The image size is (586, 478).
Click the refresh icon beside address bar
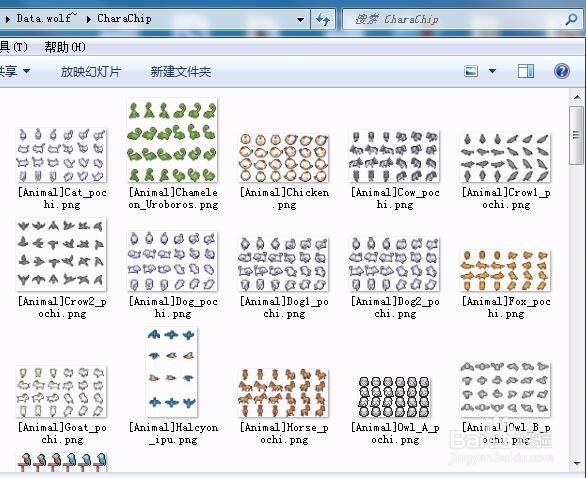(323, 19)
